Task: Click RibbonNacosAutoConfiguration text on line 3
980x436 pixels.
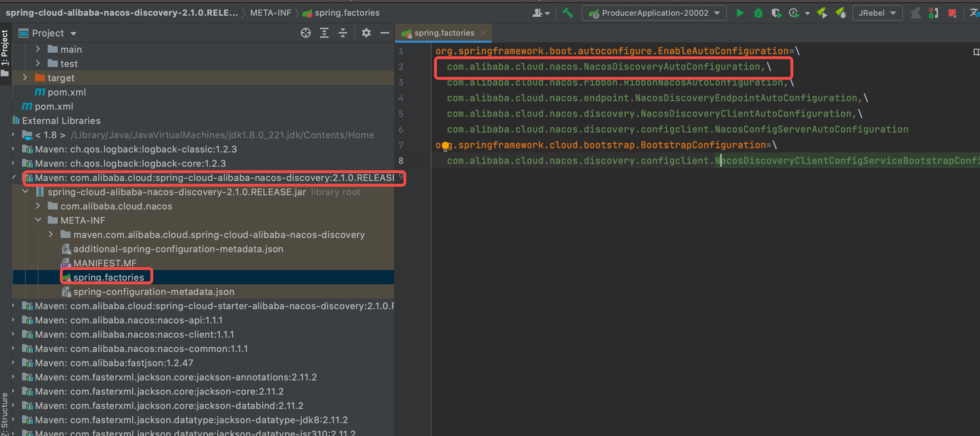Action: point(703,83)
